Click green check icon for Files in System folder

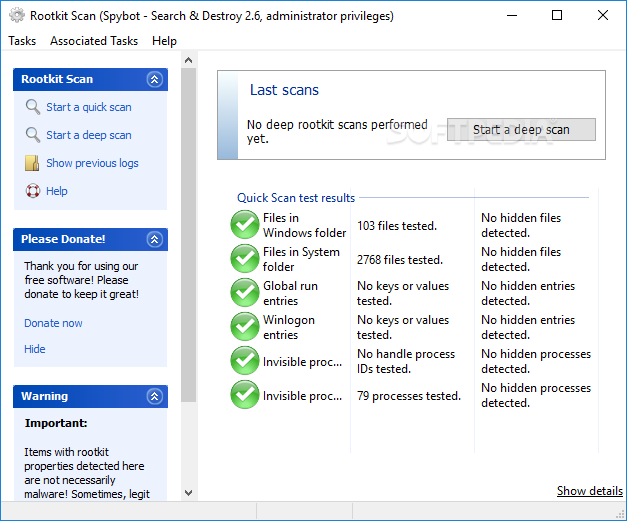point(245,259)
